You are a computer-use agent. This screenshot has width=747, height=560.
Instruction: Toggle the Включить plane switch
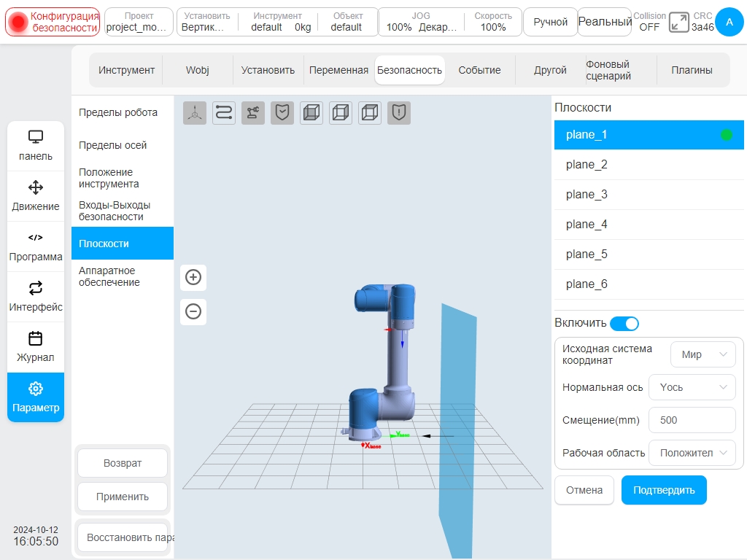coord(624,323)
